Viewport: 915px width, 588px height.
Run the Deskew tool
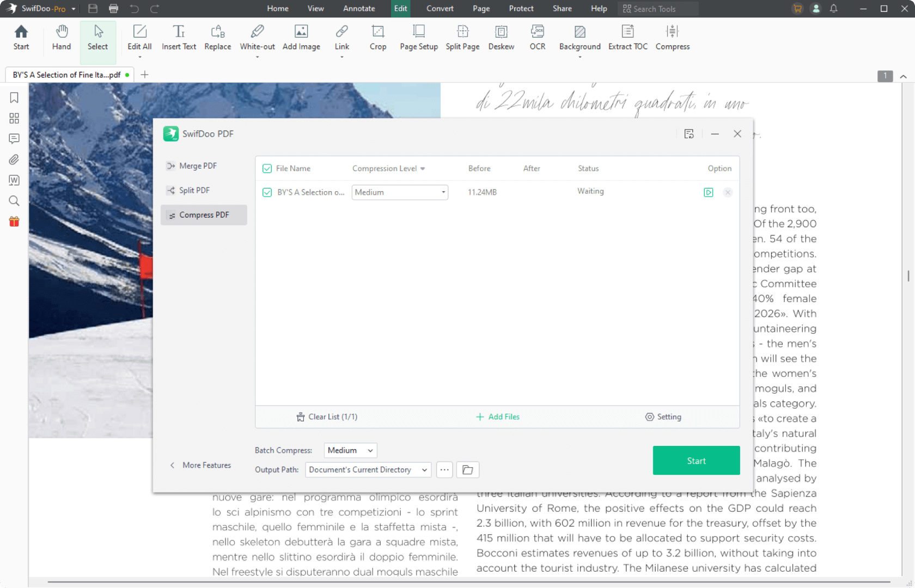501,38
